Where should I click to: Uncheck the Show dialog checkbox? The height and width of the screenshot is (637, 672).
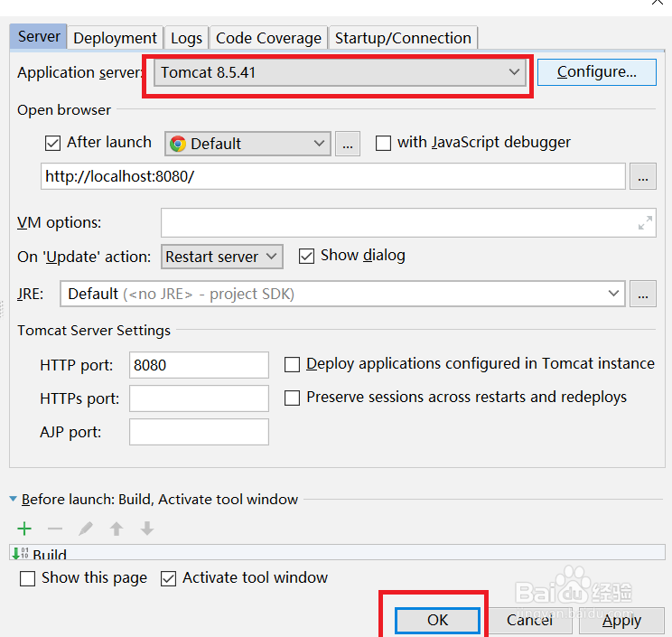tap(306, 257)
